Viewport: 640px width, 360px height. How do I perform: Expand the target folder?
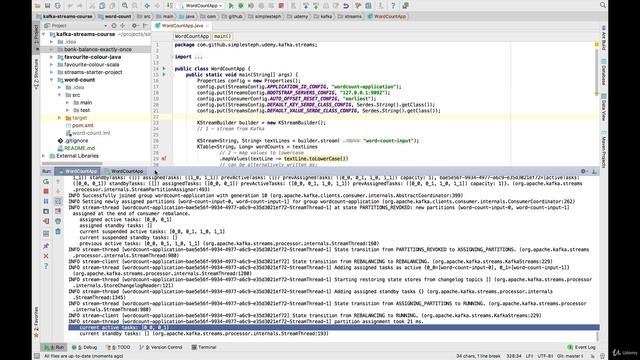pyautogui.click(x=60, y=118)
